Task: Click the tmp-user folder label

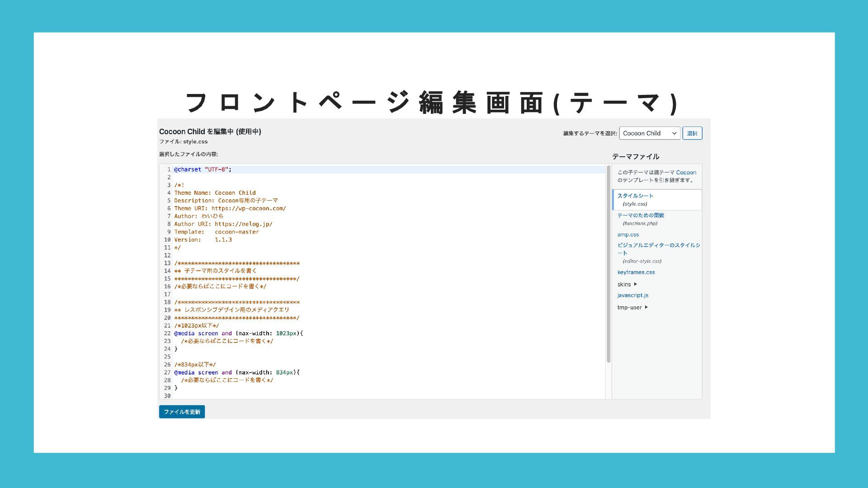Action: 629,307
